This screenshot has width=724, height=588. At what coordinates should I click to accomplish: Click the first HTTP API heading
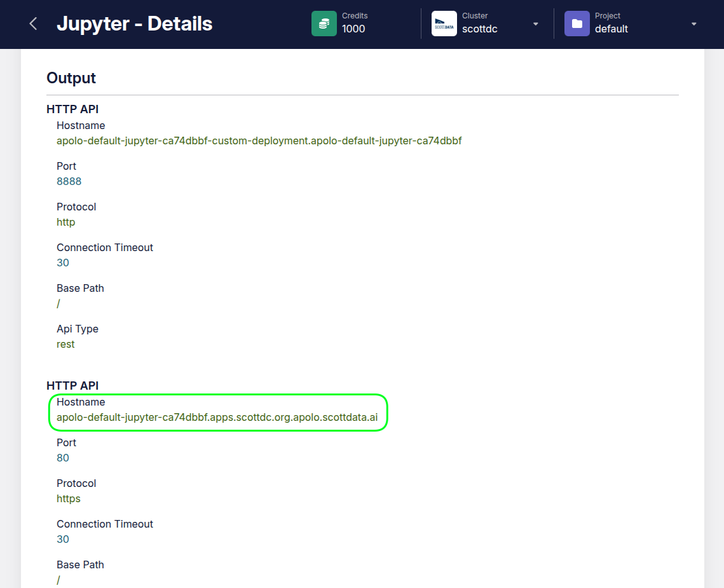coord(72,109)
